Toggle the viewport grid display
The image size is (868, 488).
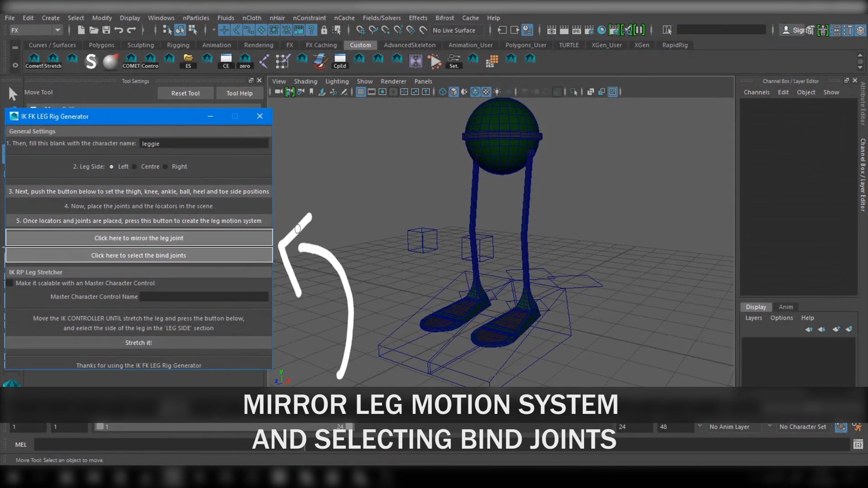tap(361, 92)
